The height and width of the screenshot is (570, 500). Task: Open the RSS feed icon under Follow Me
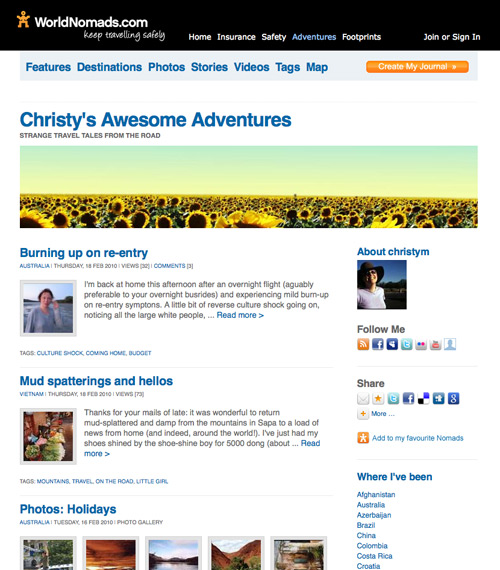click(x=363, y=344)
